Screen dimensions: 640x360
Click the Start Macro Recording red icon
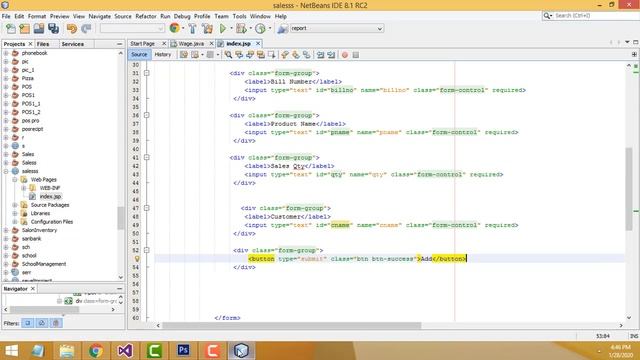[345, 55]
